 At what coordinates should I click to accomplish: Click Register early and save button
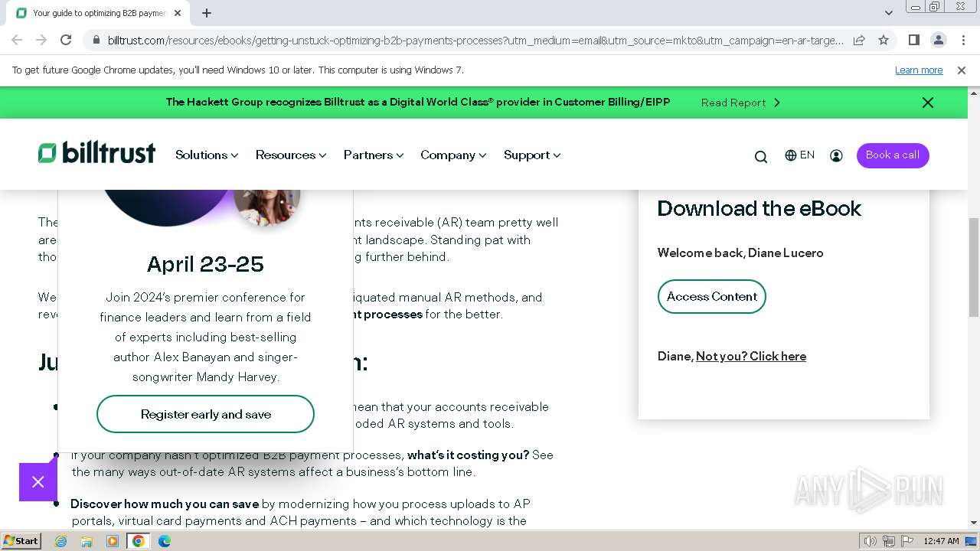[205, 414]
